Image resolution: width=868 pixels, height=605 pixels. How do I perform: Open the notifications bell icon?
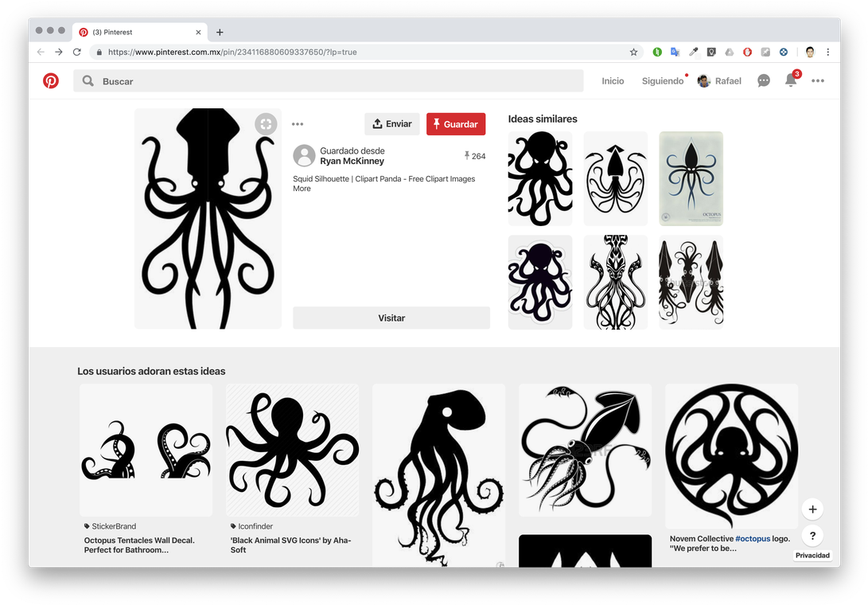pyautogui.click(x=791, y=80)
